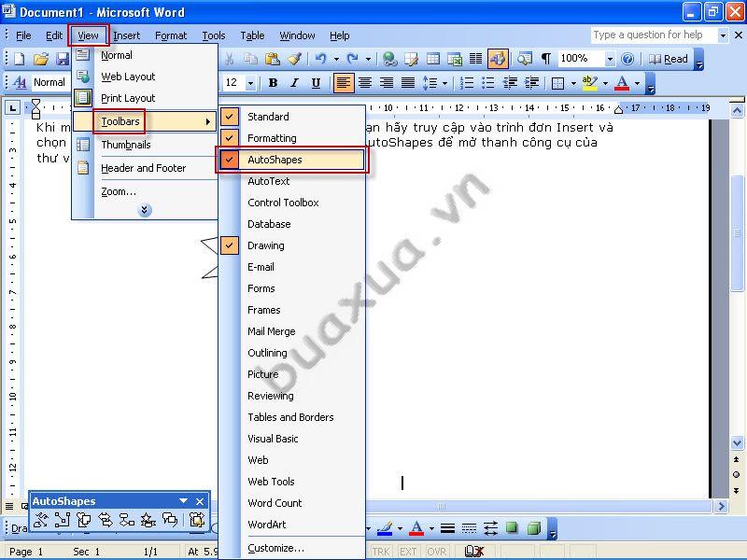Open the Format menu
The height and width of the screenshot is (560, 747).
click(171, 35)
